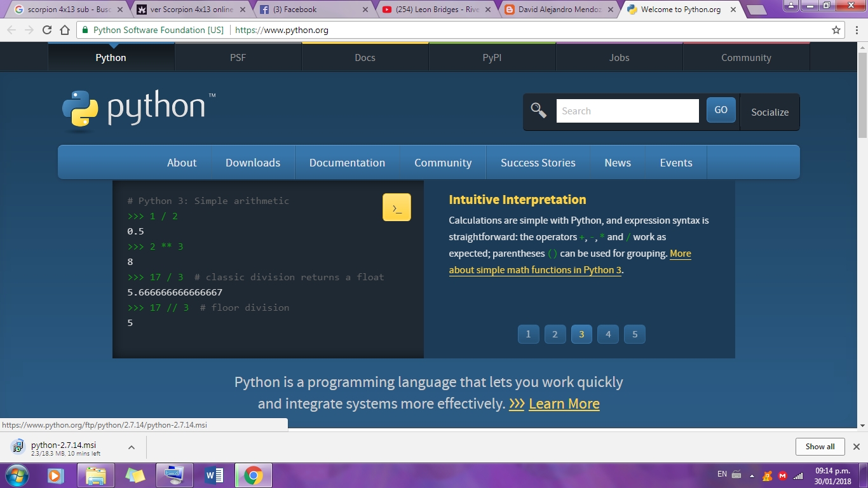Open the Downloads navigation menu

[252, 163]
